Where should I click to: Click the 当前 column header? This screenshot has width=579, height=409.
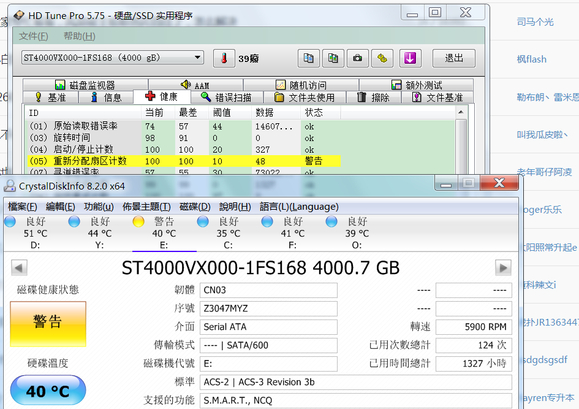point(158,113)
